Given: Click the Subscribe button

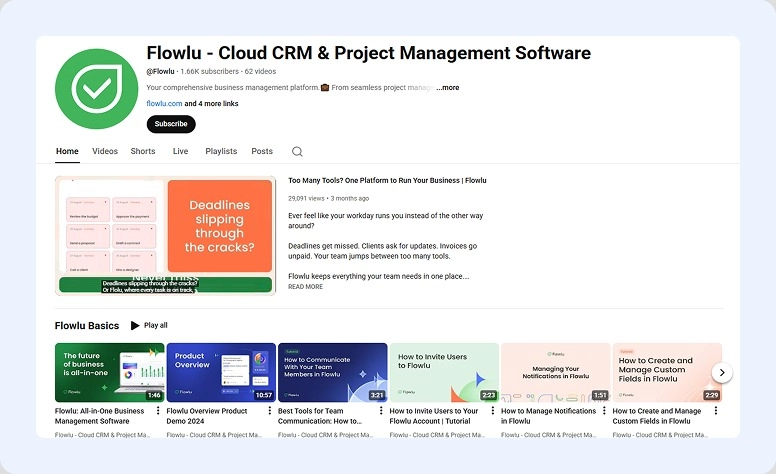Looking at the screenshot, I should [171, 124].
